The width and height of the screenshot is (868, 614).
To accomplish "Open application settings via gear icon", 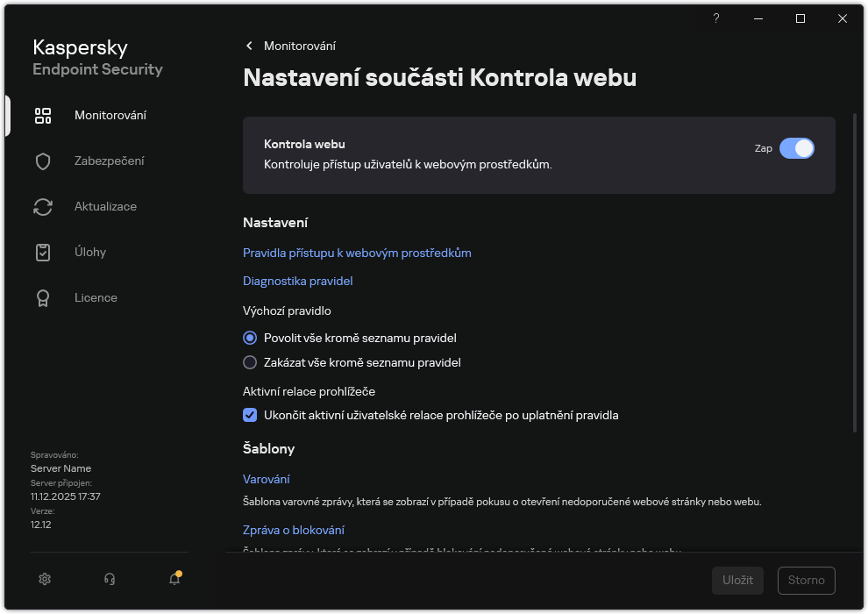I will [x=44, y=579].
